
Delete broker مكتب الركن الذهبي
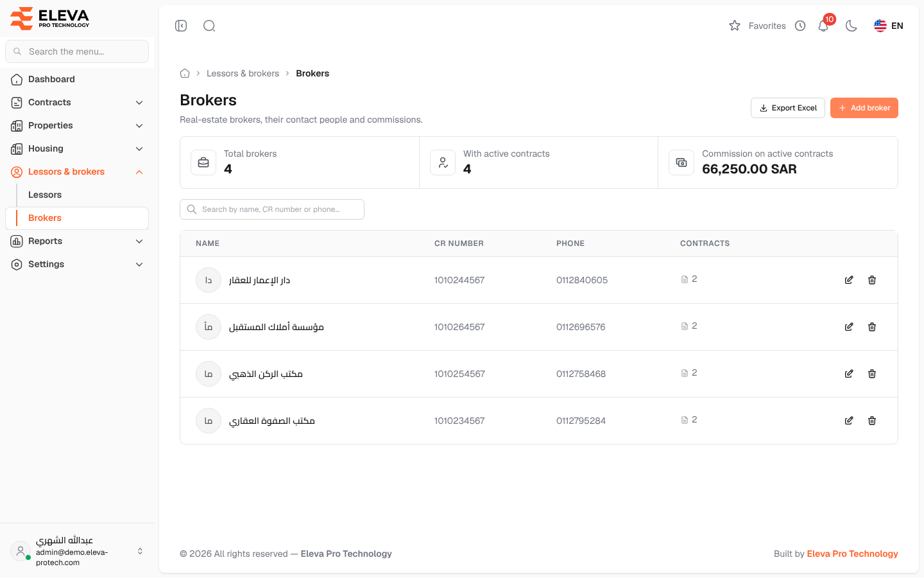coord(872,374)
